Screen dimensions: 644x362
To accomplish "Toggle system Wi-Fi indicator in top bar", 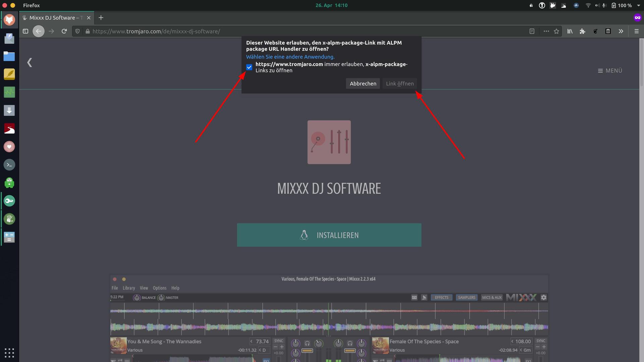I will pos(588,5).
